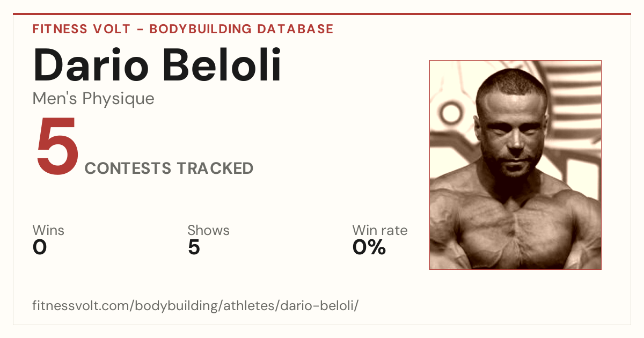This screenshot has height=338, width=644.
Task: Click the 5 value under Shows
Action: (194, 247)
